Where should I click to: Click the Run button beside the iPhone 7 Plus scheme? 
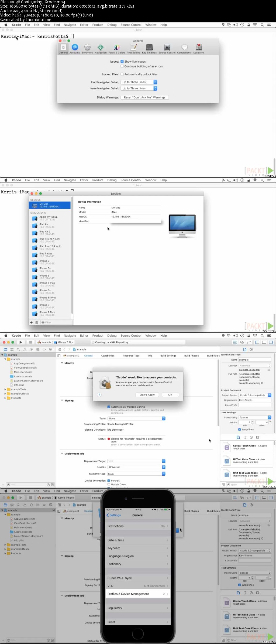tap(21, 342)
